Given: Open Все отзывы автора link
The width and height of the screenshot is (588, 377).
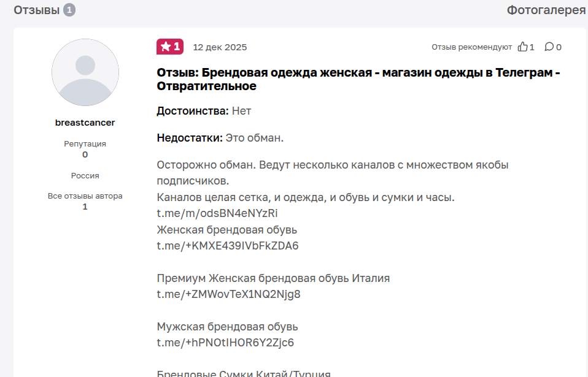Looking at the screenshot, I should coord(85,196).
